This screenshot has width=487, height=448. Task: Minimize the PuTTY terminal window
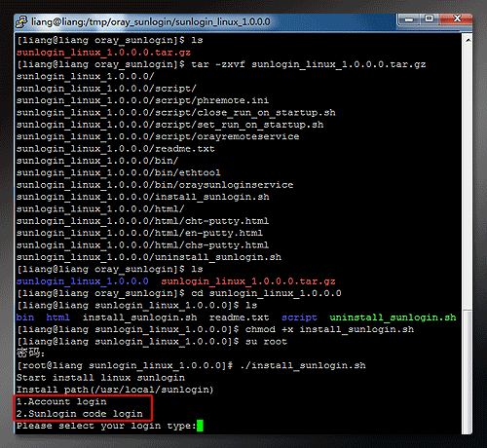[408, 19]
